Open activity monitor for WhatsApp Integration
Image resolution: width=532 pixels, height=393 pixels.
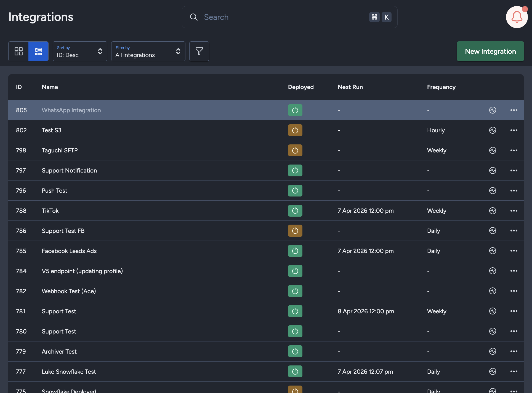[x=493, y=110]
